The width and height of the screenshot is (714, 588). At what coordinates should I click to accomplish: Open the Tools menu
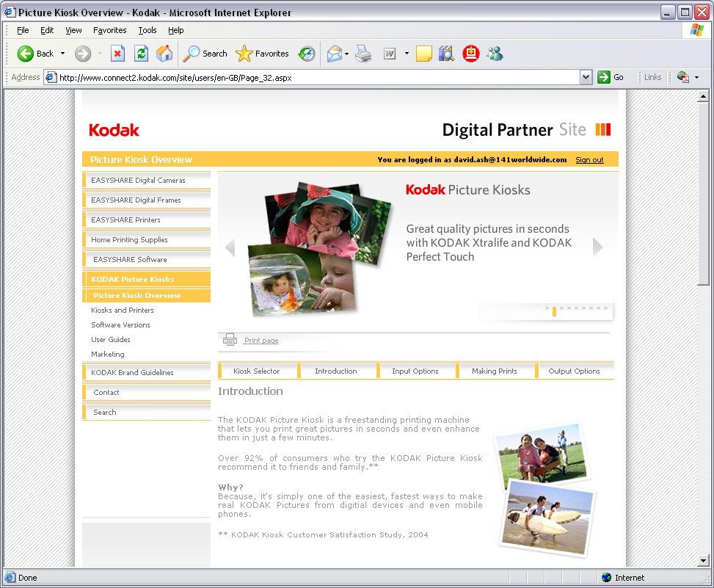pyautogui.click(x=147, y=31)
